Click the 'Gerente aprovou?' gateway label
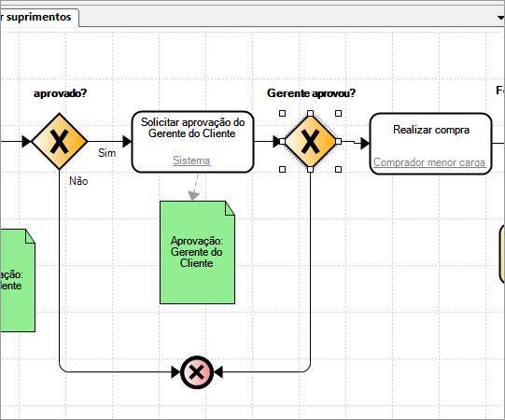The width and height of the screenshot is (505, 420). (311, 93)
